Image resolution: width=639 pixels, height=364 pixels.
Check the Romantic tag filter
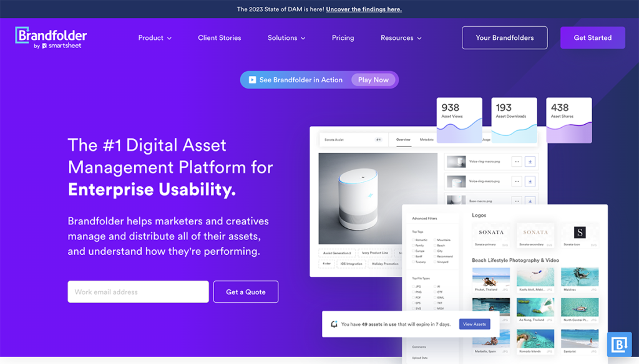pos(413,239)
